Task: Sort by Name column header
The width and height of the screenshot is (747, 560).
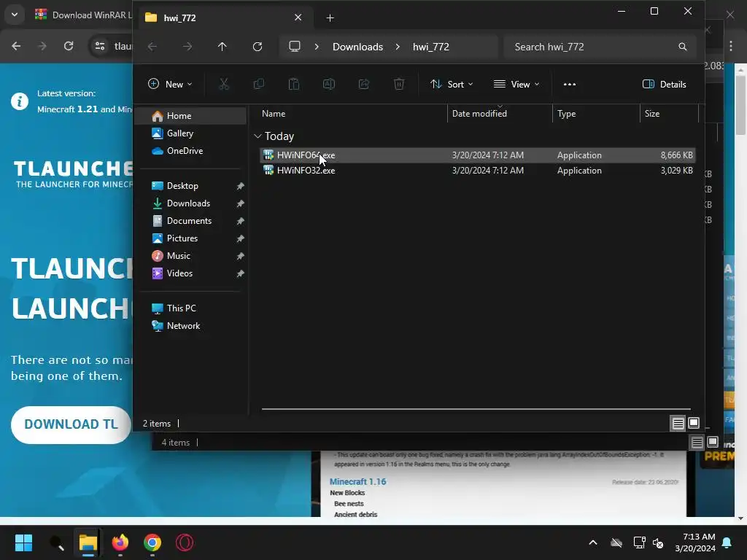Action: pyautogui.click(x=274, y=113)
